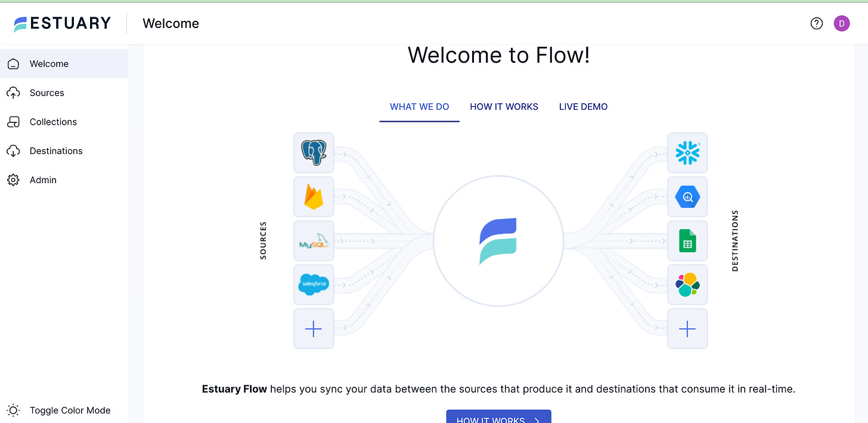Screen dimensions: 868x423
Task: Open Sources in the sidebar
Action: (x=64, y=93)
